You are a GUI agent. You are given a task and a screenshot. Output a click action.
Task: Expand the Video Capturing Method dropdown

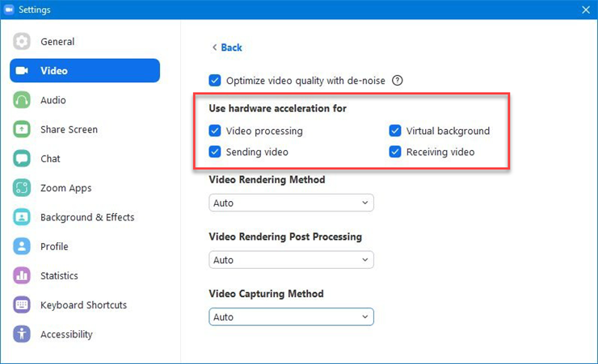tap(291, 317)
